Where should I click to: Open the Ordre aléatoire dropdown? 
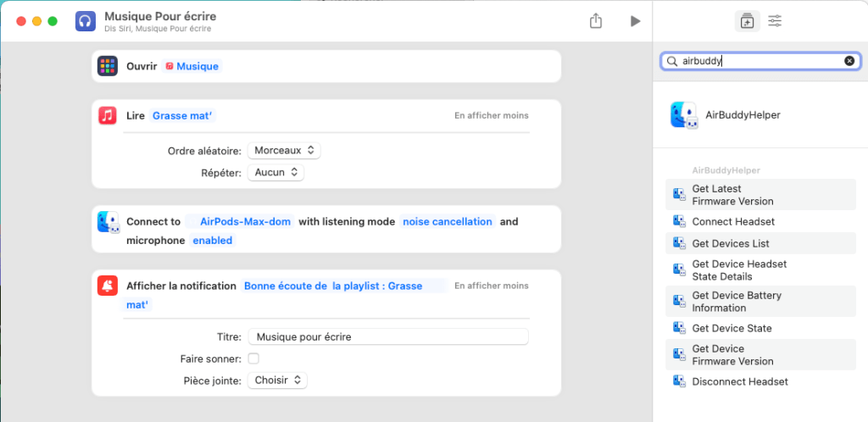[x=284, y=150]
